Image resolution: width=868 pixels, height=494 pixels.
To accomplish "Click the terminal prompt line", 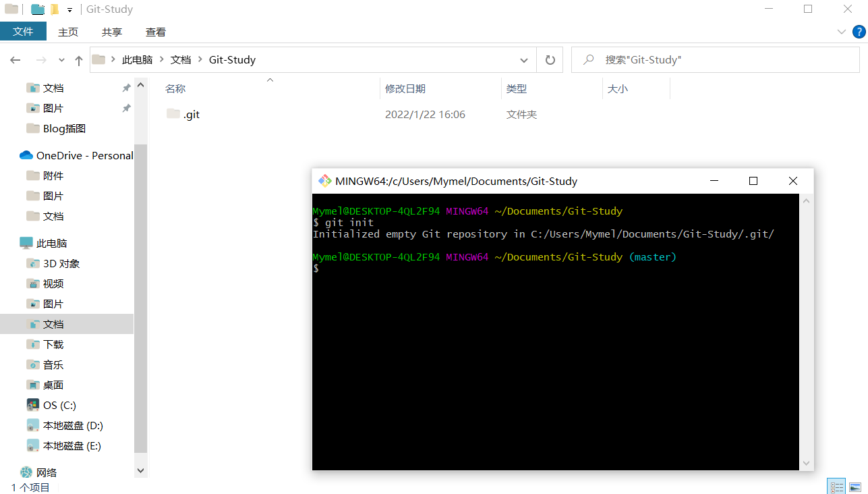I will [316, 269].
